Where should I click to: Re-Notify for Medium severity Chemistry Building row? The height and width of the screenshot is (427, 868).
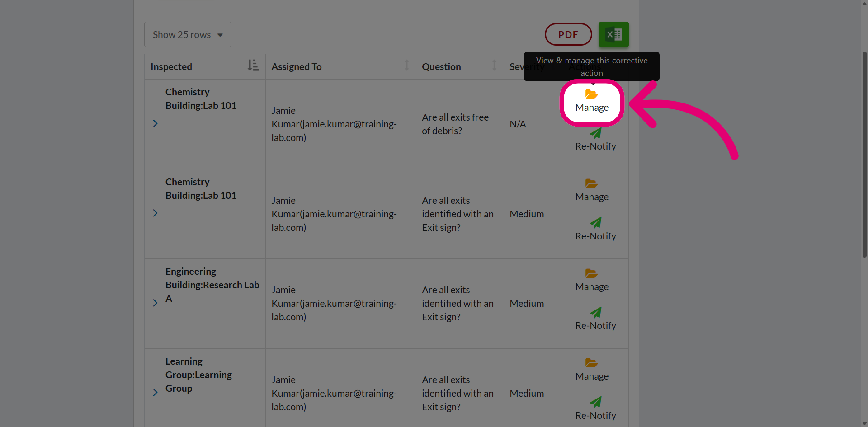tap(595, 230)
